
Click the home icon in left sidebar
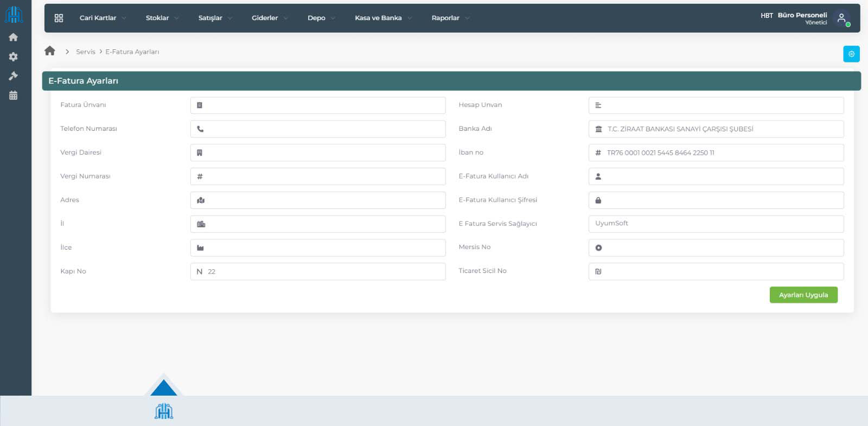[x=14, y=37]
